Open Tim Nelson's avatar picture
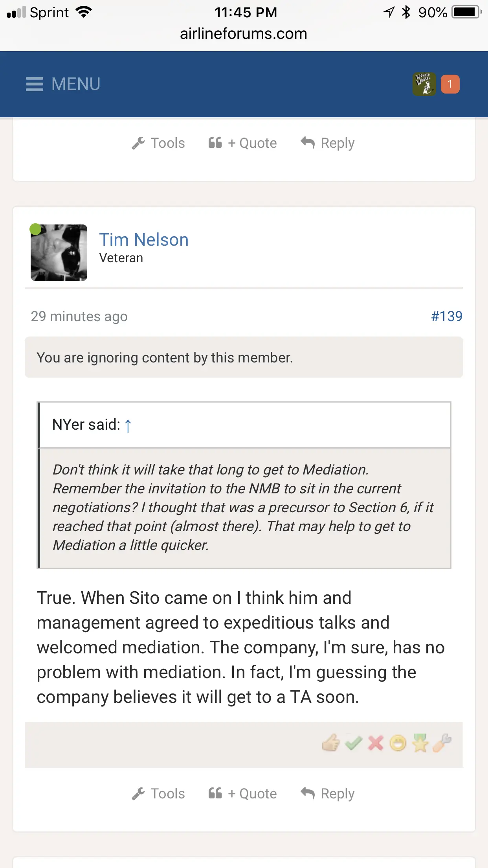Viewport: 488px width, 868px height. click(59, 253)
